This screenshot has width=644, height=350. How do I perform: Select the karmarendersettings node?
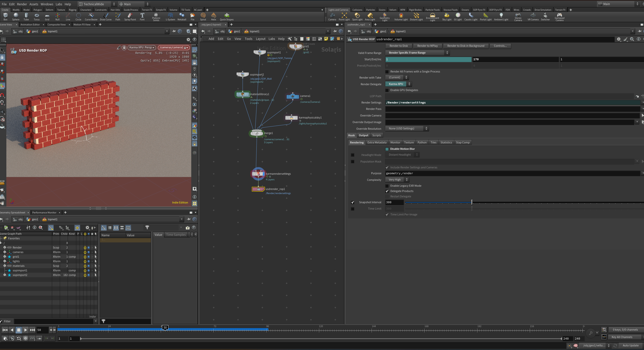(258, 174)
